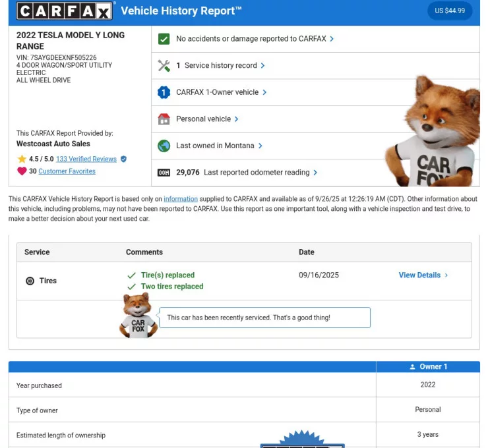
Task: Click the large CAR FOX mascot image
Action: coord(435,132)
